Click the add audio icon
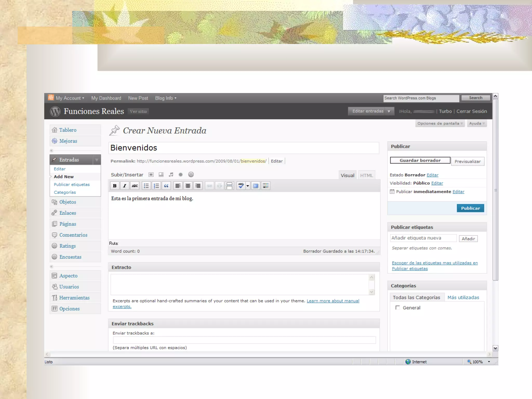This screenshot has height=399, width=532. (x=171, y=175)
